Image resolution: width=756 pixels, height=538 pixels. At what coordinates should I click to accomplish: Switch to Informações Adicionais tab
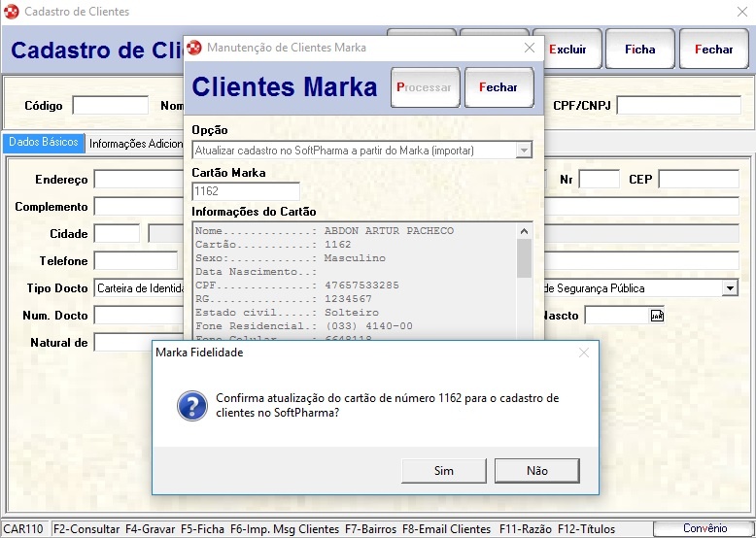tap(136, 144)
